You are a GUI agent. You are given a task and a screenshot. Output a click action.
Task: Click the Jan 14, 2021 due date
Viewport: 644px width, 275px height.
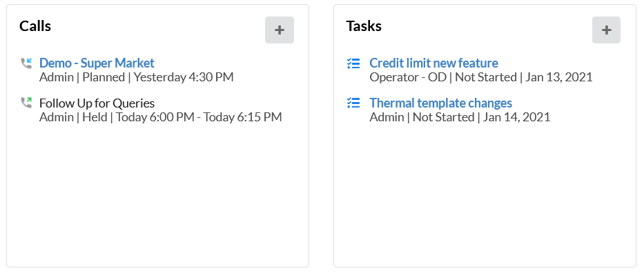coord(516,117)
